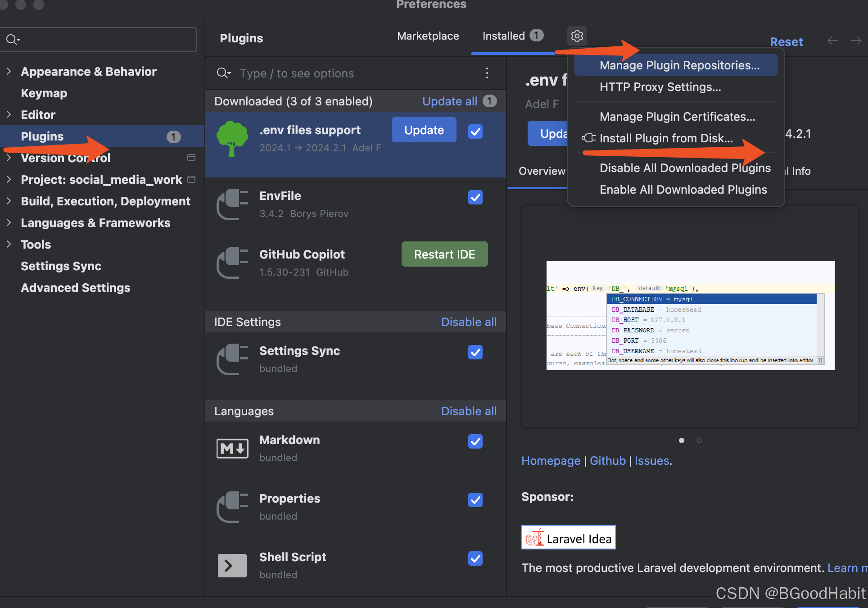Open the three-dot overflow menu
The height and width of the screenshot is (608, 868).
pos(487,73)
